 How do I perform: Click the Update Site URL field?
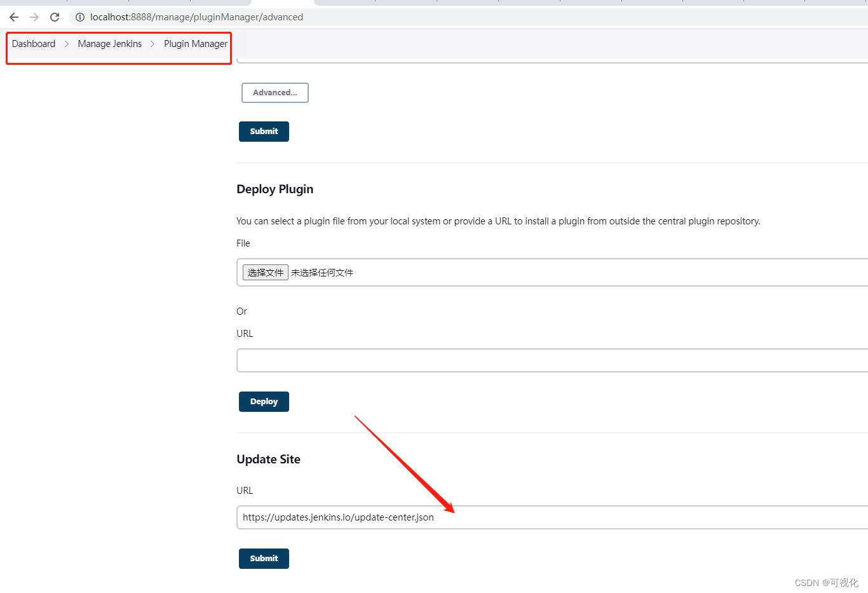[x=552, y=517]
